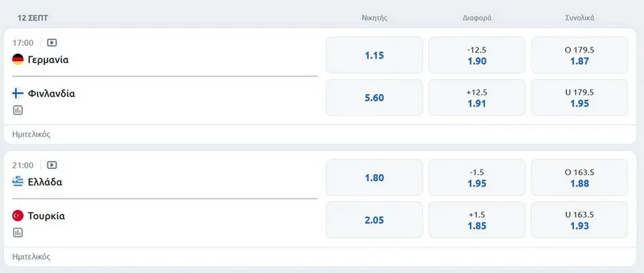Choose Over 163.5 at 1.88
This screenshot has height=273, width=644.
click(x=579, y=178)
